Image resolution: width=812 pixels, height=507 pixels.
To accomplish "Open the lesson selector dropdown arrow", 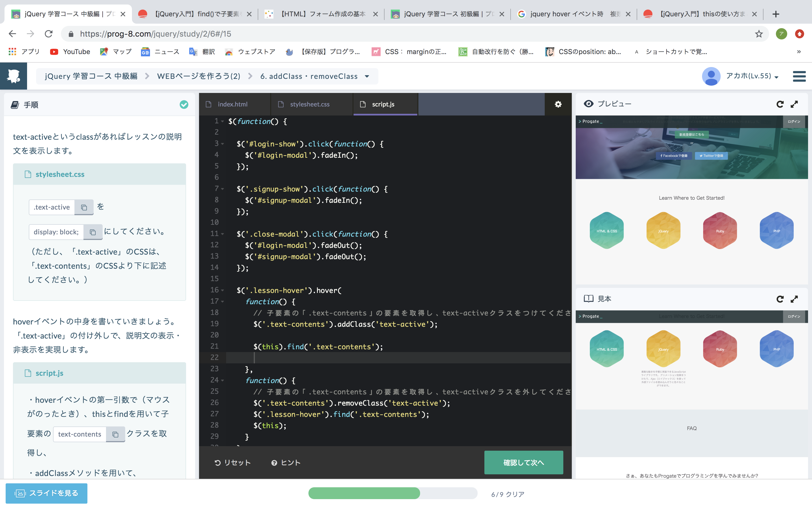I will pos(367,76).
